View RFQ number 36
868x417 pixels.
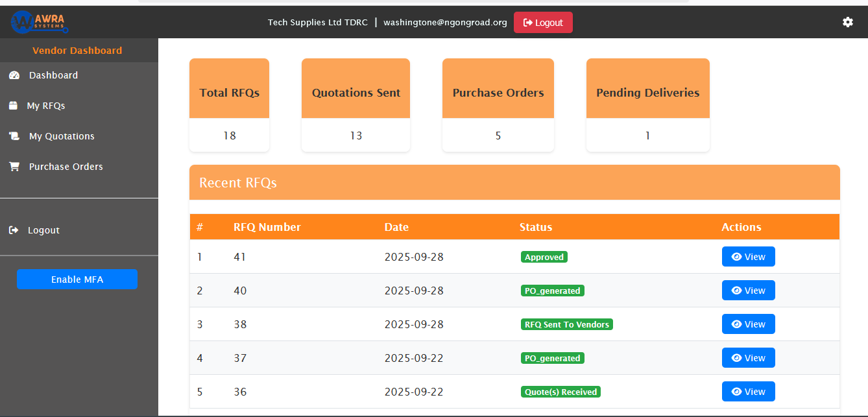pyautogui.click(x=748, y=391)
